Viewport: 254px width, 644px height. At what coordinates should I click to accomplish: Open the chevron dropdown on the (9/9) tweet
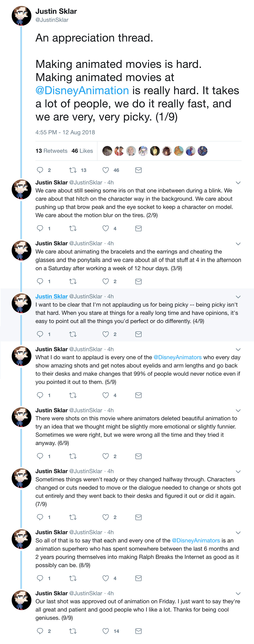[x=238, y=593]
